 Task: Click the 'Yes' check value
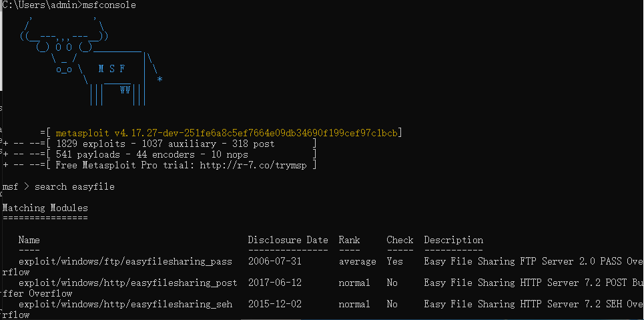pyautogui.click(x=394, y=261)
